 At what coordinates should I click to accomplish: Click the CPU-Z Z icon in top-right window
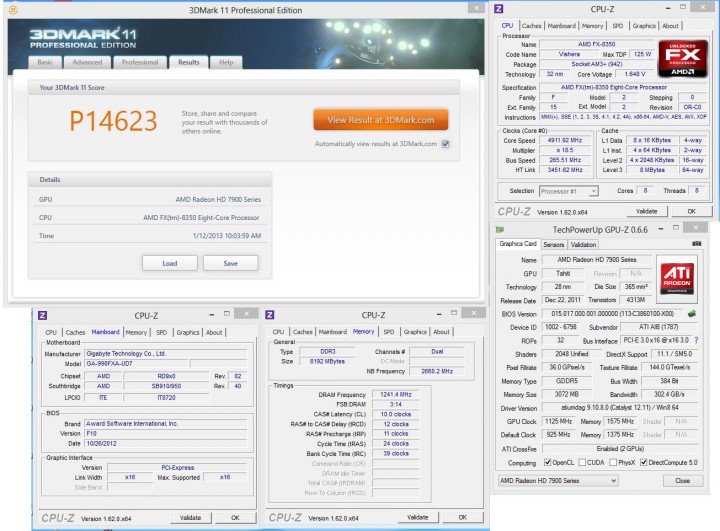499,9
